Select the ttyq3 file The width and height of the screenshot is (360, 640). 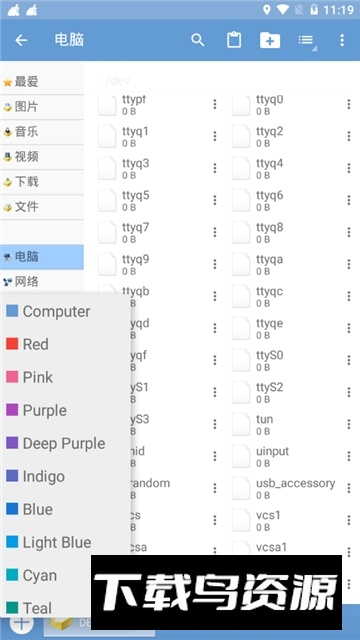coord(159,168)
